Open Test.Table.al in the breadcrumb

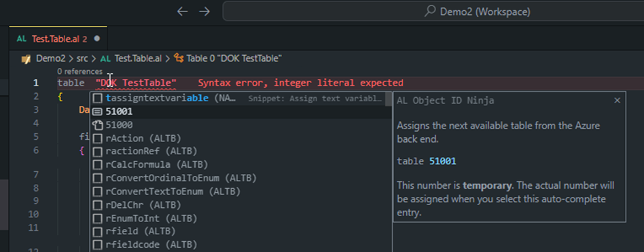click(x=138, y=58)
